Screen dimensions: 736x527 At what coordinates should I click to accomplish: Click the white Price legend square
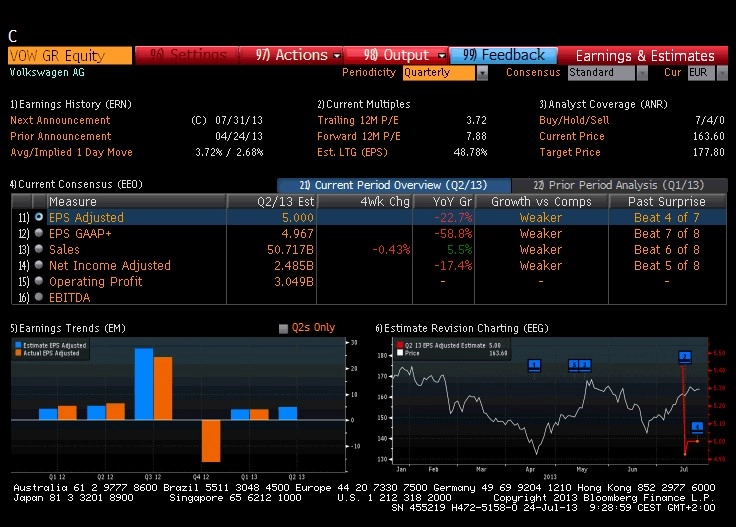(x=400, y=353)
